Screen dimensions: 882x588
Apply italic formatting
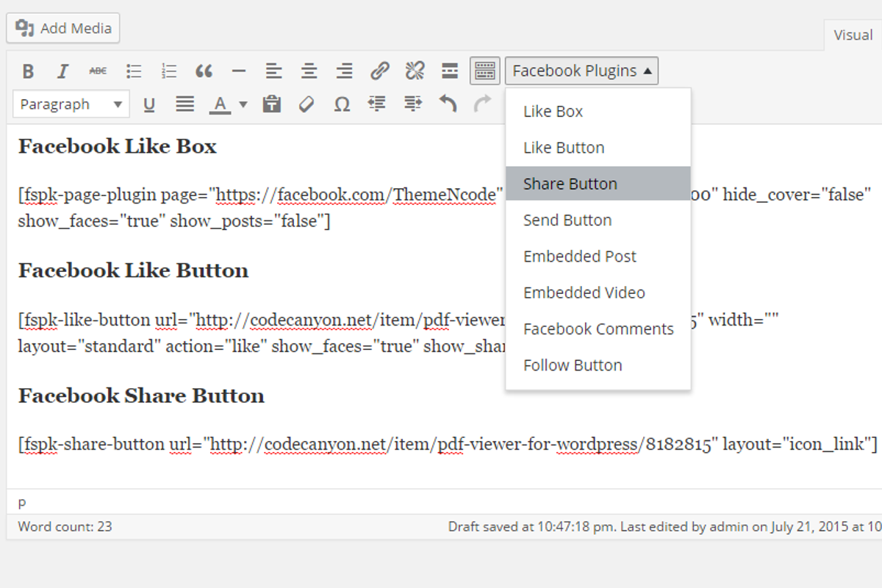[63, 71]
